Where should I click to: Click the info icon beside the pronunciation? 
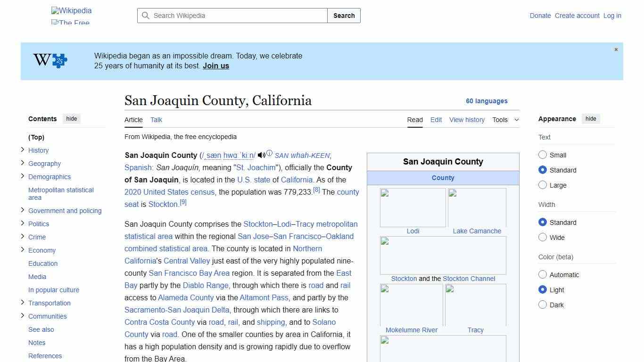[x=269, y=153]
